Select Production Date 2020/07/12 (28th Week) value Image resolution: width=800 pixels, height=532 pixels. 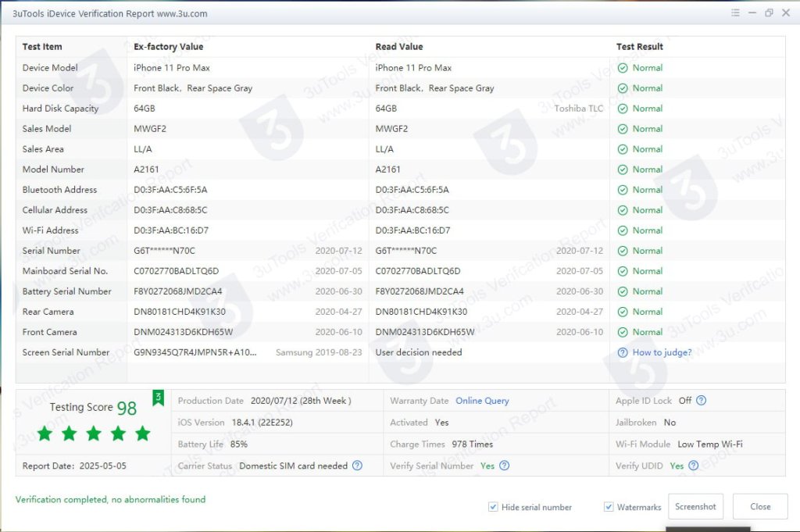pyautogui.click(x=301, y=401)
